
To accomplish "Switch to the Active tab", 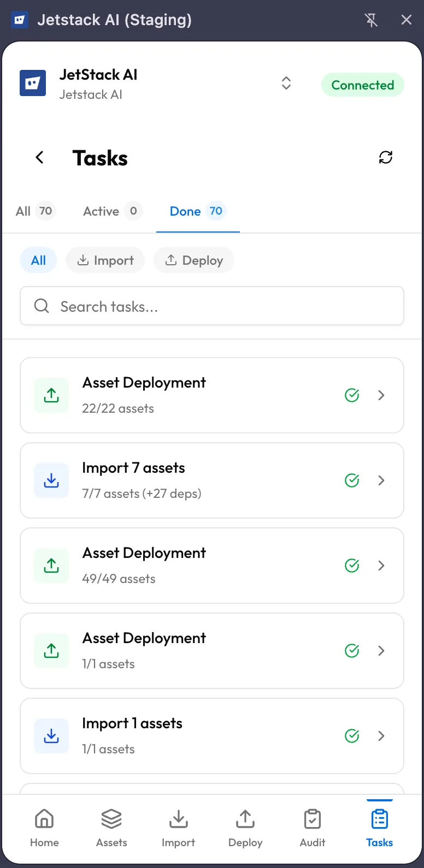I will [x=113, y=211].
